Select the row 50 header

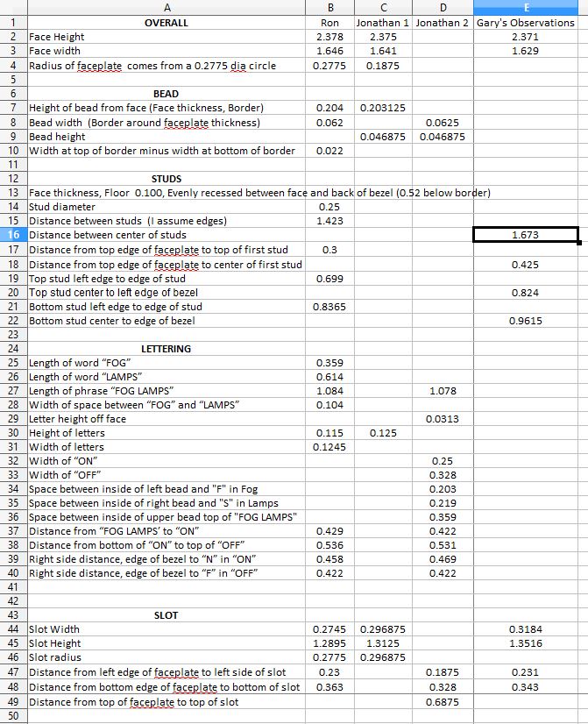pos(13,716)
